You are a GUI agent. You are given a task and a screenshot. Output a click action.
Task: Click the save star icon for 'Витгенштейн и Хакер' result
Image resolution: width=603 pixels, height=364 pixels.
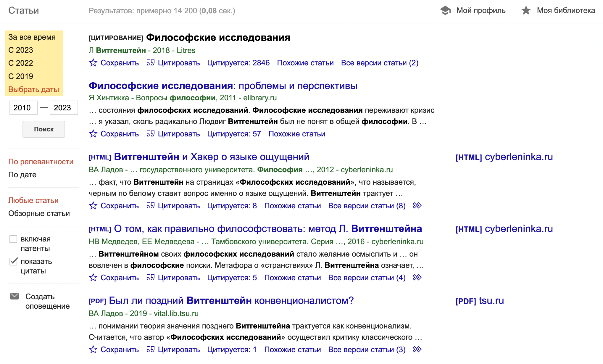coord(93,206)
